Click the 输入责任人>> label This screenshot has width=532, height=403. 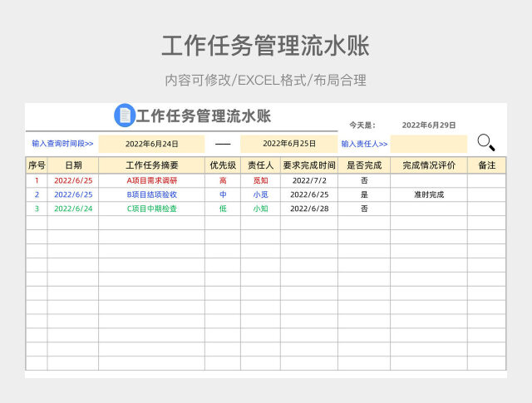[x=364, y=144]
